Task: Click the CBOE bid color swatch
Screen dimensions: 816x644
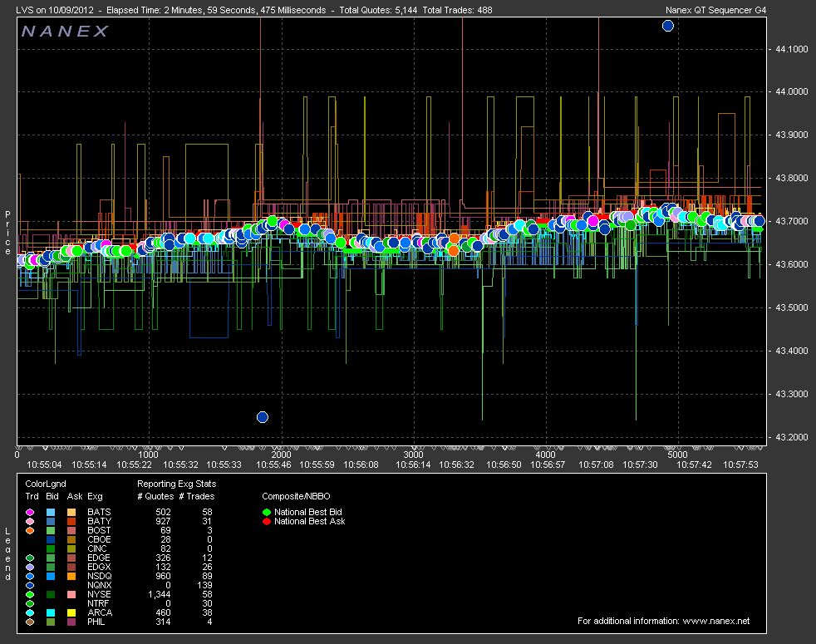Action: coord(52,539)
